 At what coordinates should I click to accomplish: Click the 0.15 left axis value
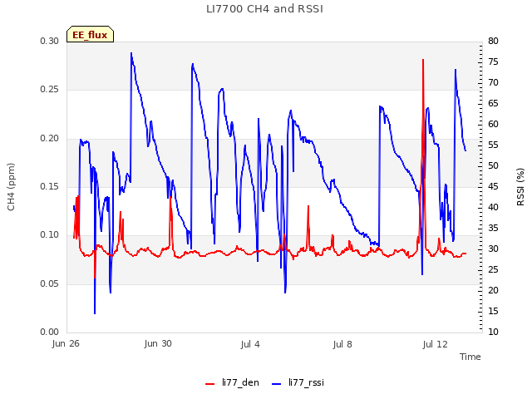[x=50, y=186]
